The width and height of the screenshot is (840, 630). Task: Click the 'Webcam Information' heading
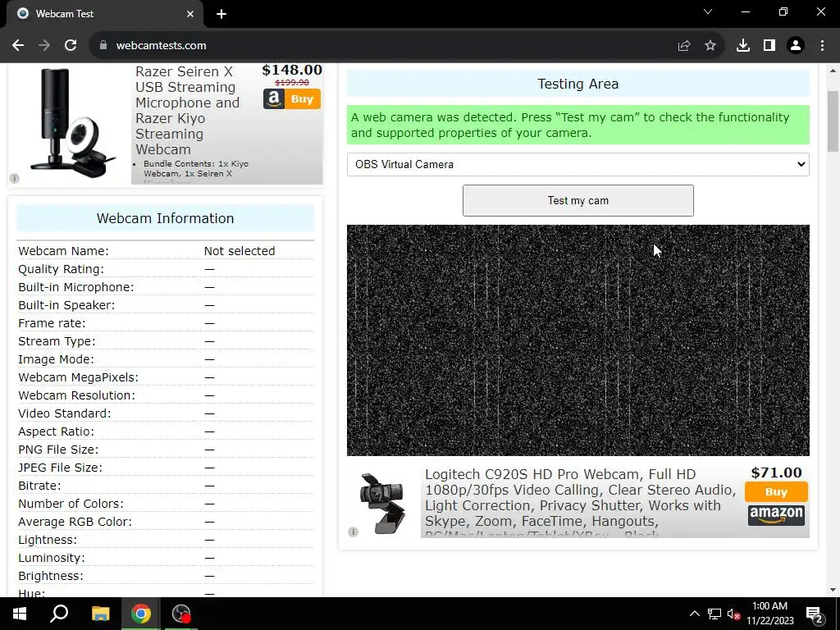pos(165,218)
